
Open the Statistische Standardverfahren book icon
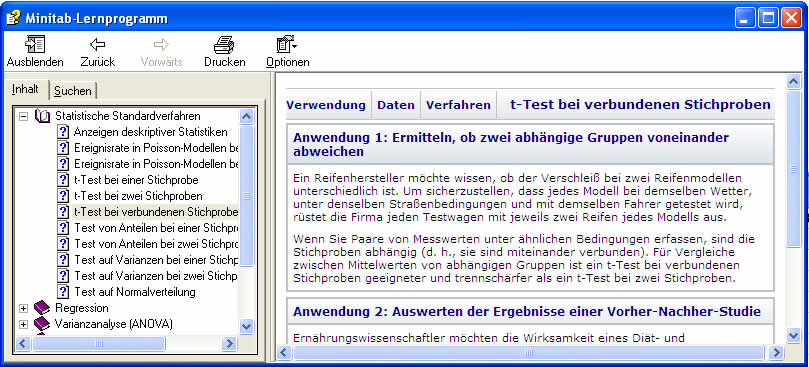[x=42, y=116]
